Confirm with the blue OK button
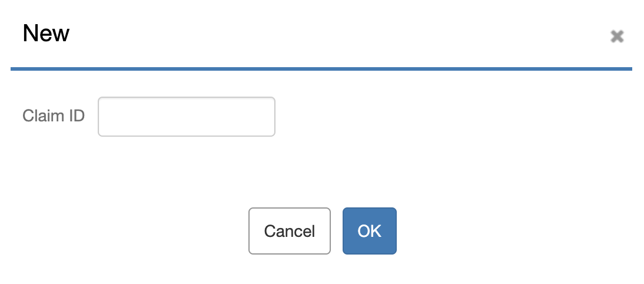The width and height of the screenshot is (644, 284). click(x=370, y=231)
